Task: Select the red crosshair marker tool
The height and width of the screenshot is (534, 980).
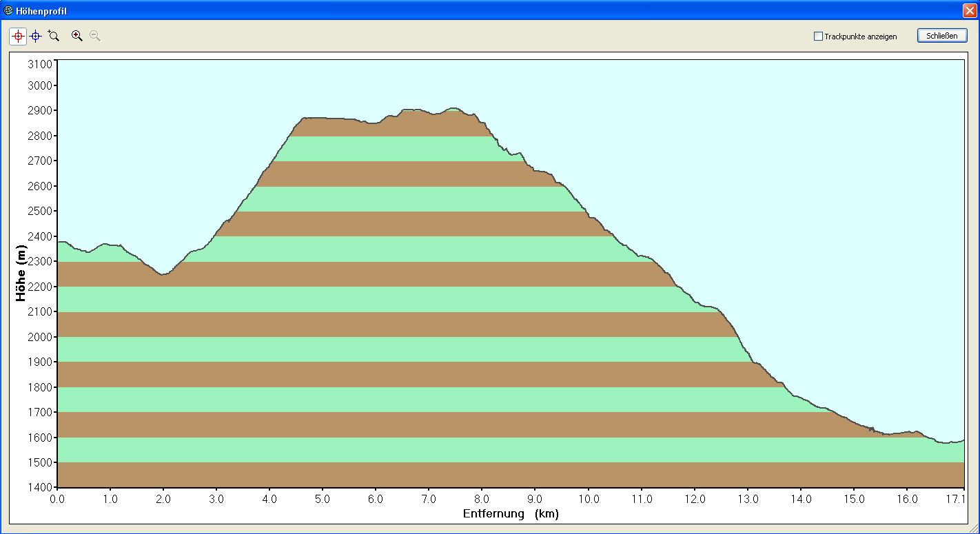Action: (18, 36)
